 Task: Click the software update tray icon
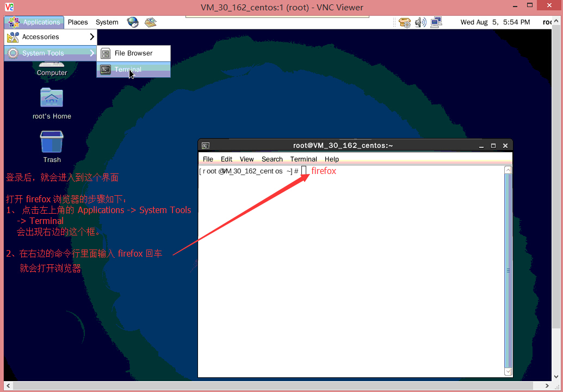coord(404,22)
